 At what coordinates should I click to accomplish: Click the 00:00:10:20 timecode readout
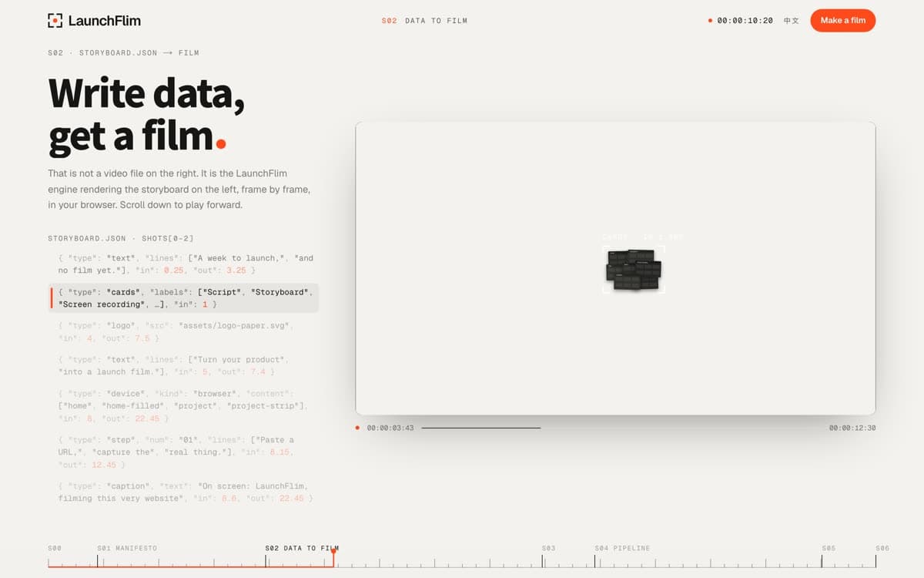tap(745, 21)
